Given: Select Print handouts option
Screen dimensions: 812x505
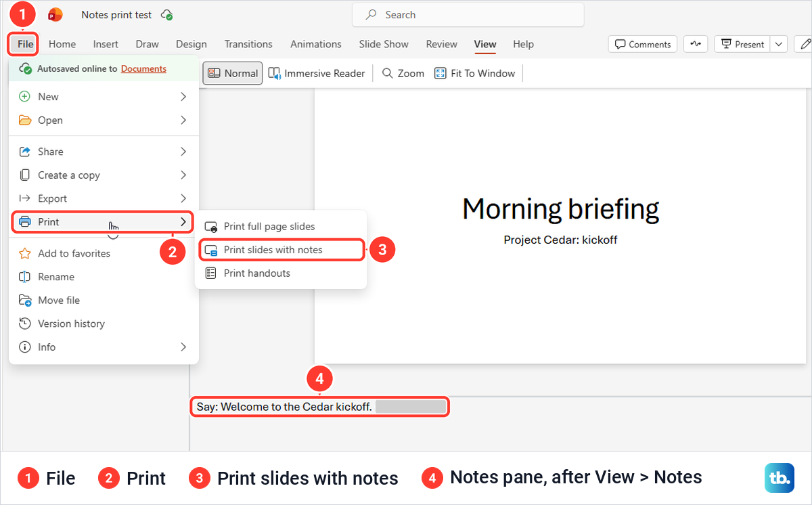Looking at the screenshot, I should point(281,273).
